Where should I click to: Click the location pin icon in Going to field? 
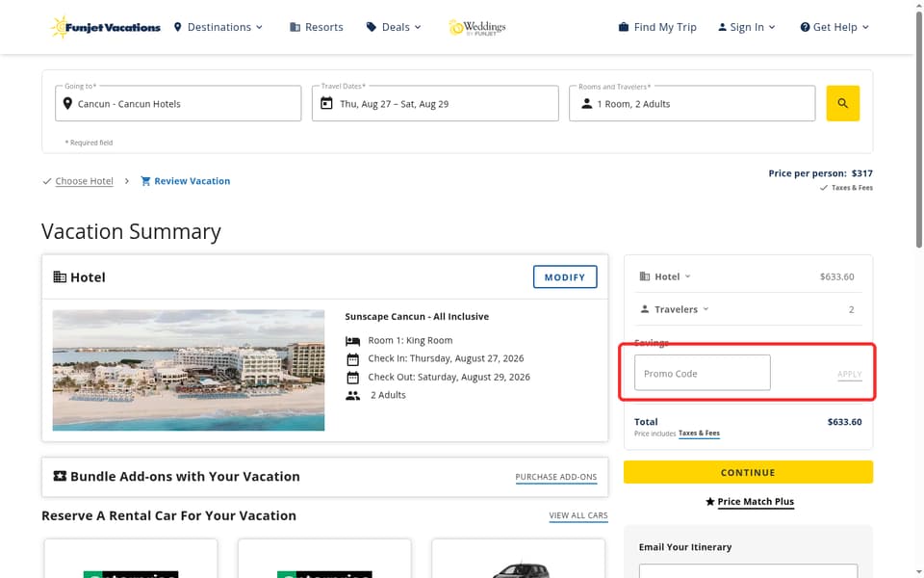pos(67,104)
